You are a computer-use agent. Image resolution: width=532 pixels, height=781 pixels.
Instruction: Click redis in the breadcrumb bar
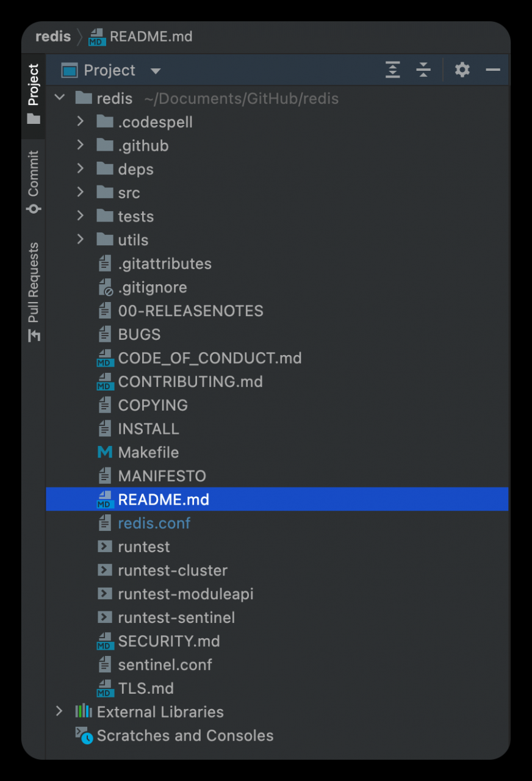point(53,37)
